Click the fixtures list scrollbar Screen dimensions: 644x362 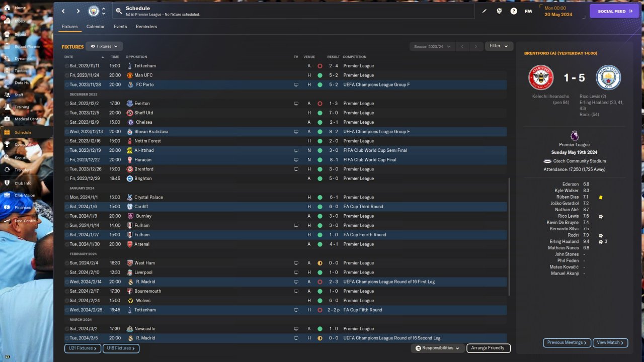pos(509,236)
